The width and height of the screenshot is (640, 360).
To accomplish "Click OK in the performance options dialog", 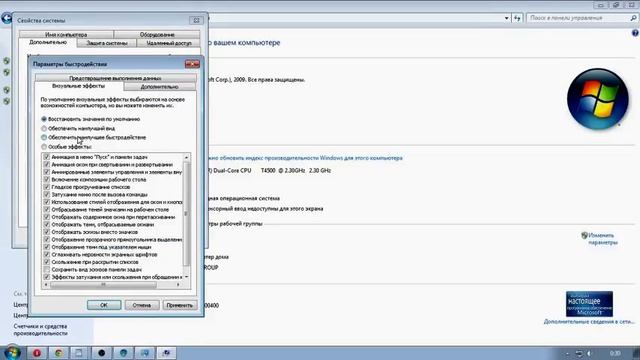I will pyautogui.click(x=104, y=305).
